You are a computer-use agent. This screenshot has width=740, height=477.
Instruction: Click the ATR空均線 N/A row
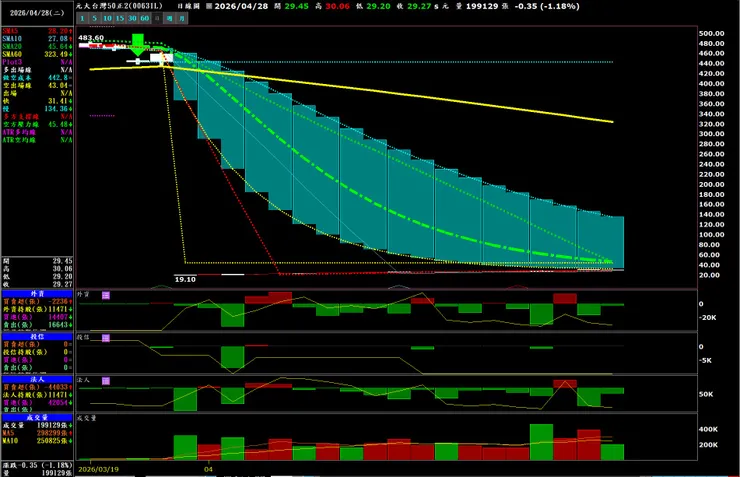37,140
